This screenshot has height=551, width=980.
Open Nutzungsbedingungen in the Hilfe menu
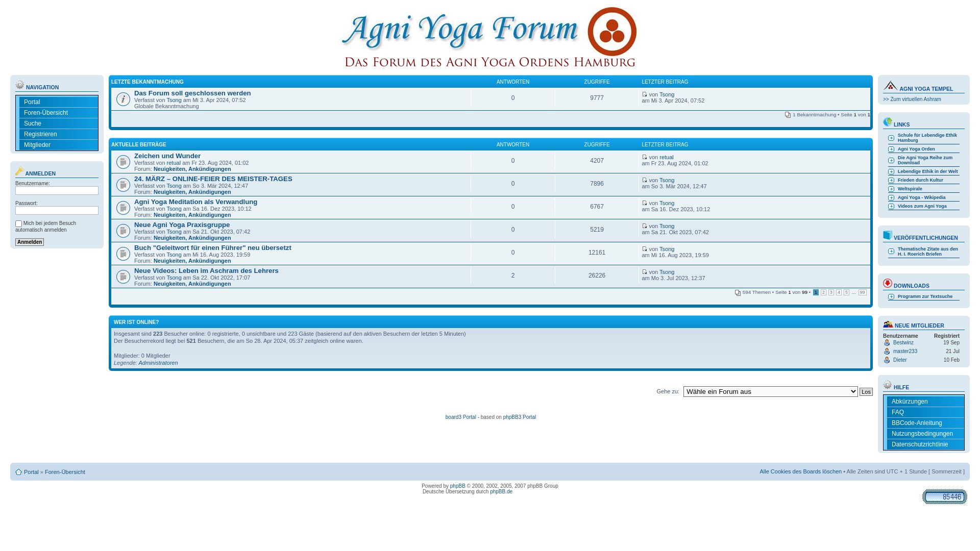925,434
